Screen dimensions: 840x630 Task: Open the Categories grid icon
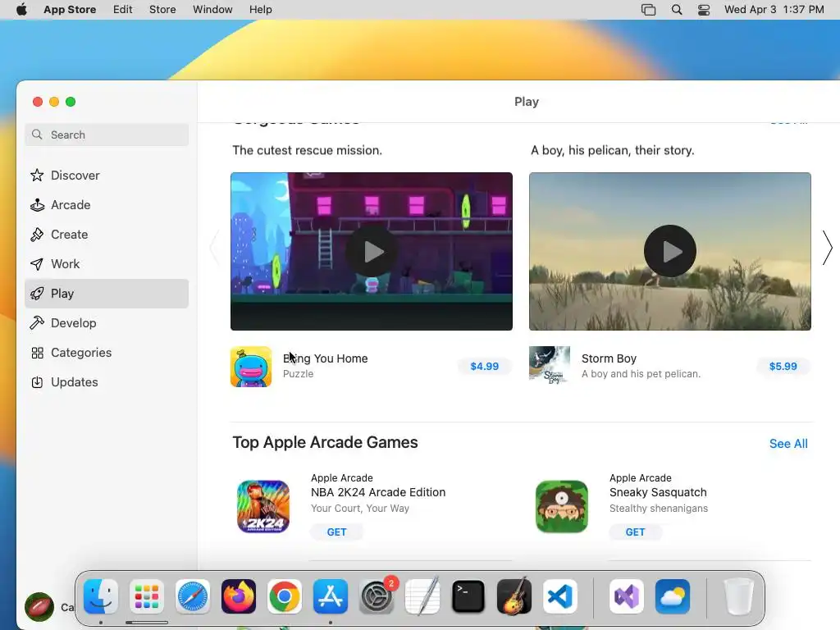coord(37,353)
